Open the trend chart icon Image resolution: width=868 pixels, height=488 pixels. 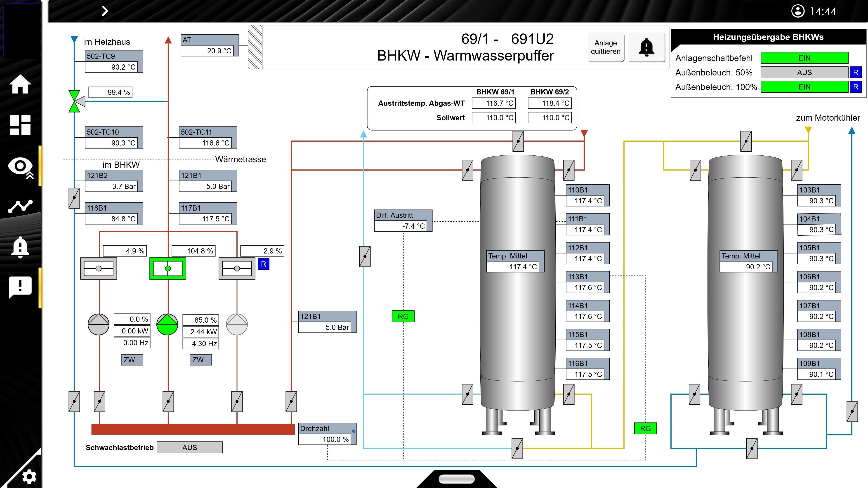20,206
